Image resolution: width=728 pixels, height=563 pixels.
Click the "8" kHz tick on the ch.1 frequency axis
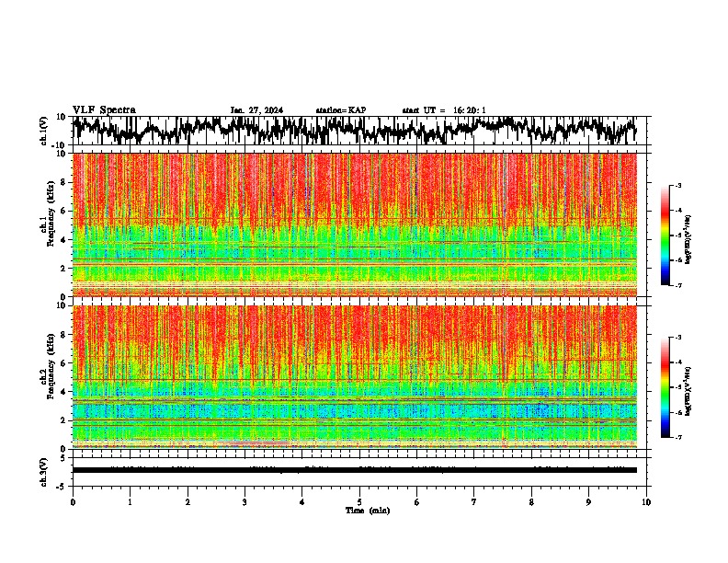tap(64, 182)
